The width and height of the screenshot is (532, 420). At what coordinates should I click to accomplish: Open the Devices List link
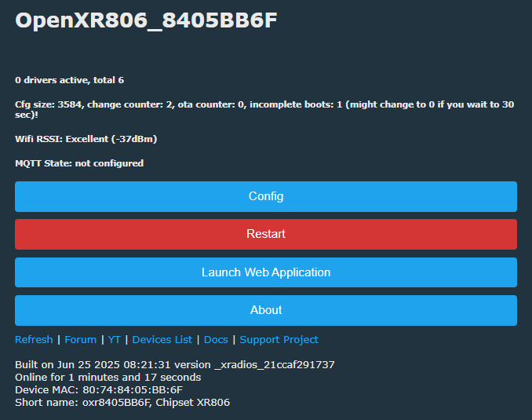pos(162,339)
